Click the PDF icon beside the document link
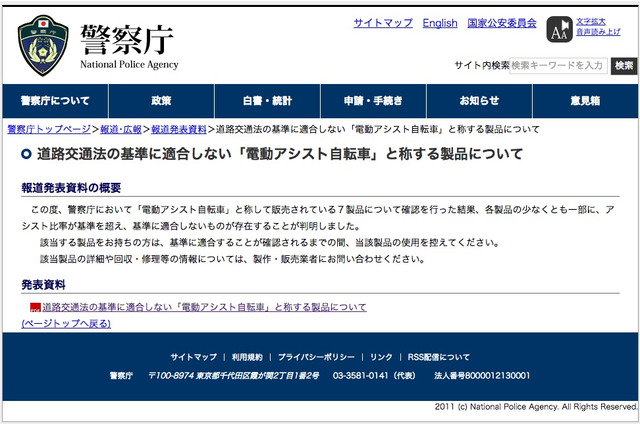 click(35, 308)
